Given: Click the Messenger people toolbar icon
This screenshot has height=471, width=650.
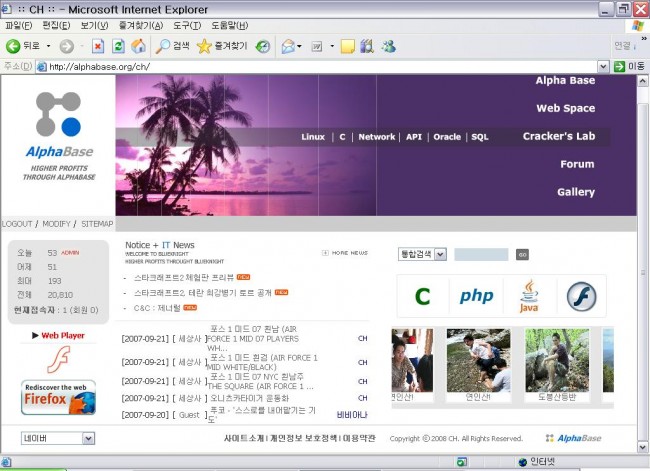Looking at the screenshot, I should click(388, 46).
